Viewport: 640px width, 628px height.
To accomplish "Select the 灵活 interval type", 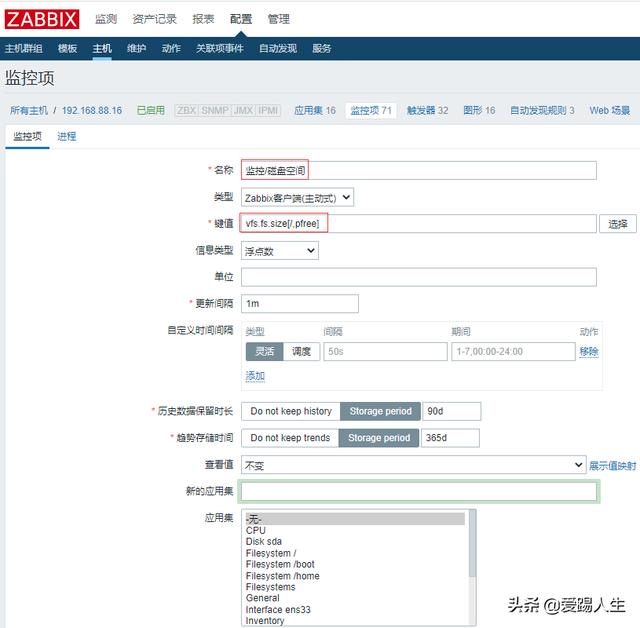I will coord(264,351).
